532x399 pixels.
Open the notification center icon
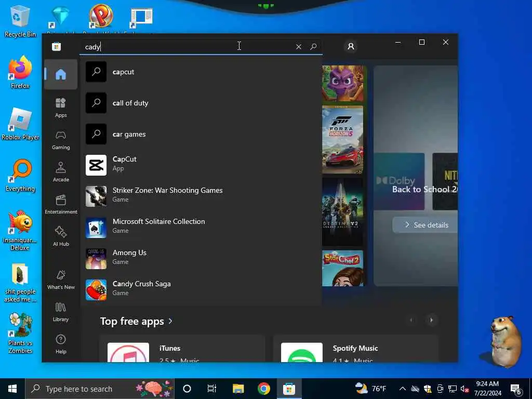coord(516,390)
